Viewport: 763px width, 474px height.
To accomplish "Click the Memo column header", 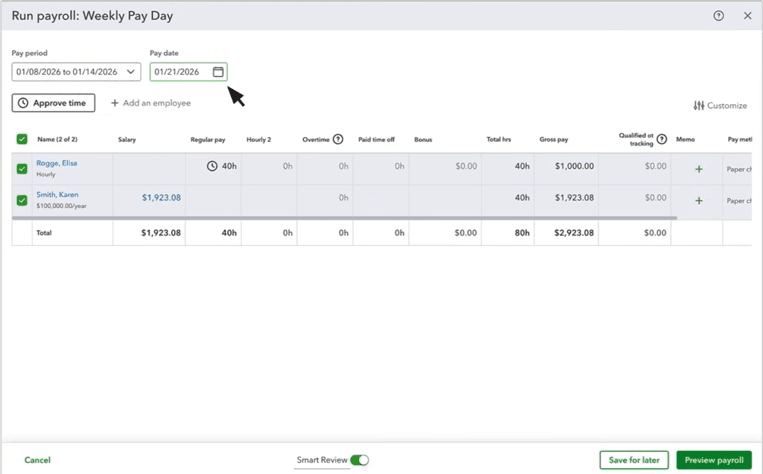I will pos(685,140).
